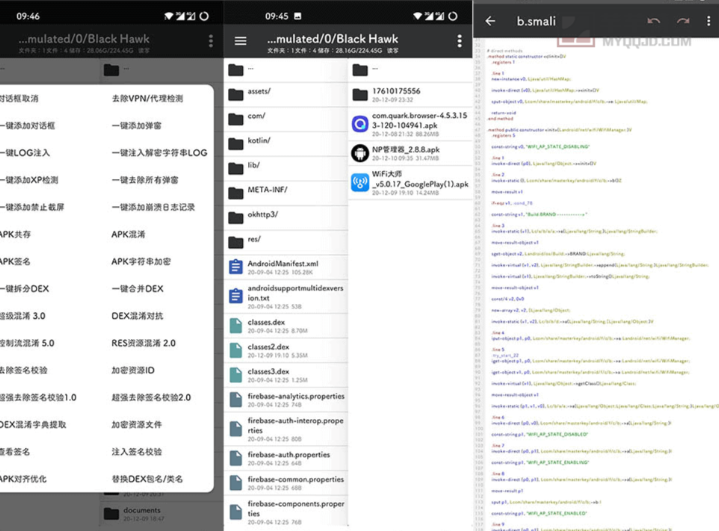719x531 pixels.
Task: Choose 加密资源ID menu option
Action: point(133,370)
